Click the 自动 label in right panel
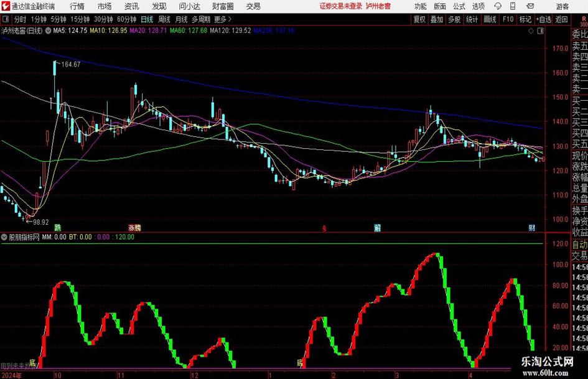This screenshot has height=379, width=588. 580,245
